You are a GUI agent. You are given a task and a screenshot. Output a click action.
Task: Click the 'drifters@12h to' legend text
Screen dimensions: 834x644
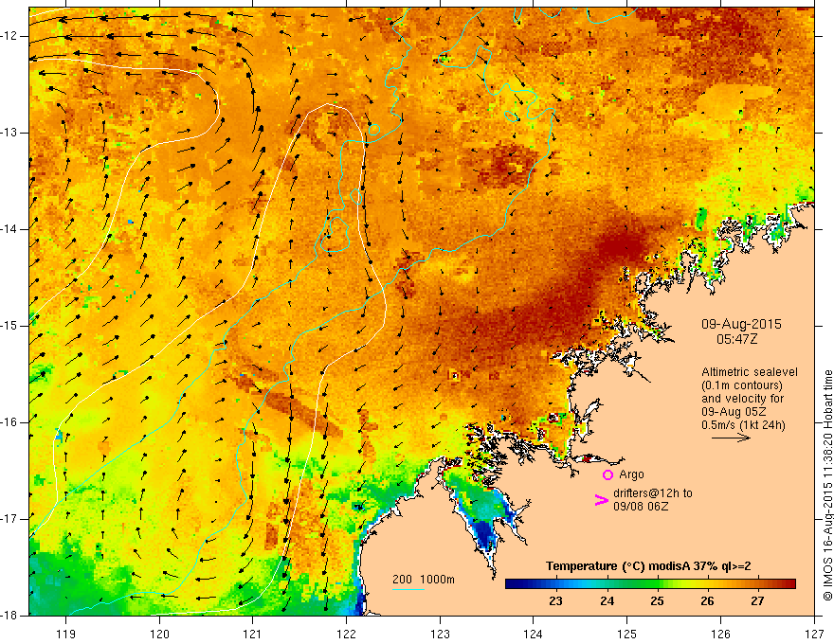653,493
